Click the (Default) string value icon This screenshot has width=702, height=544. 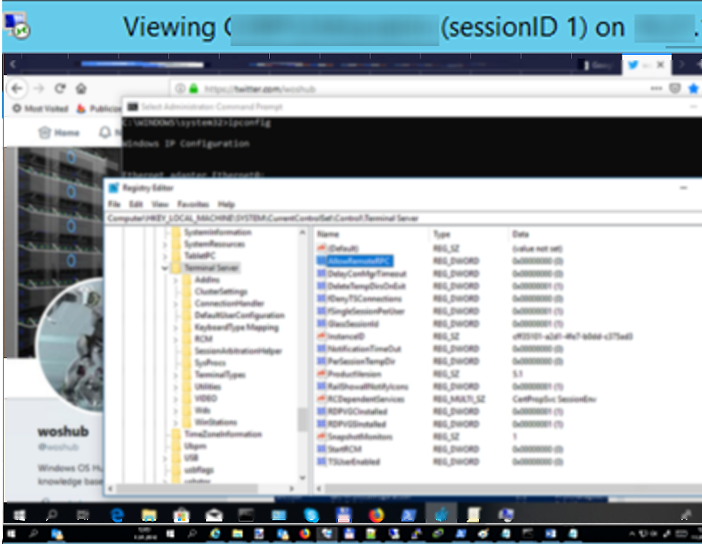(321, 248)
